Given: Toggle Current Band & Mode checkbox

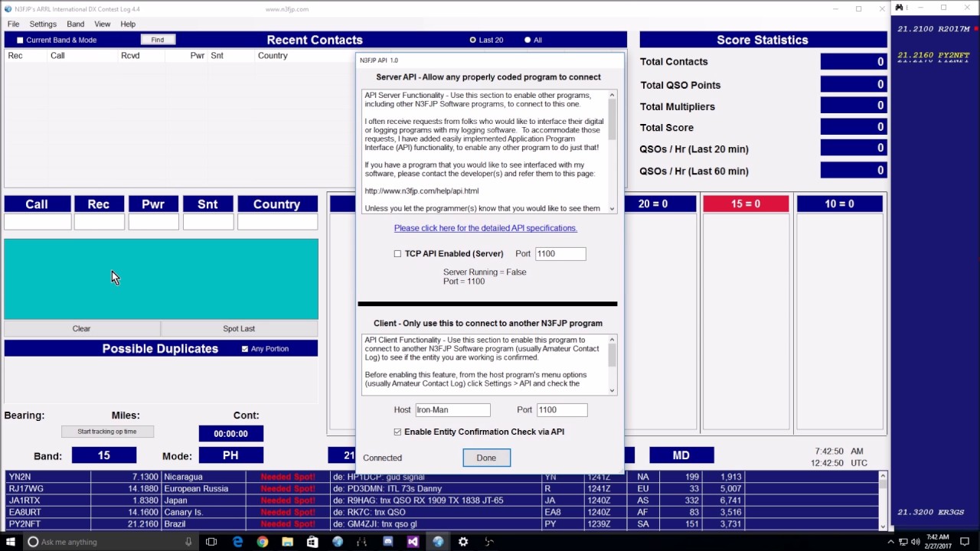Looking at the screenshot, I should [20, 40].
